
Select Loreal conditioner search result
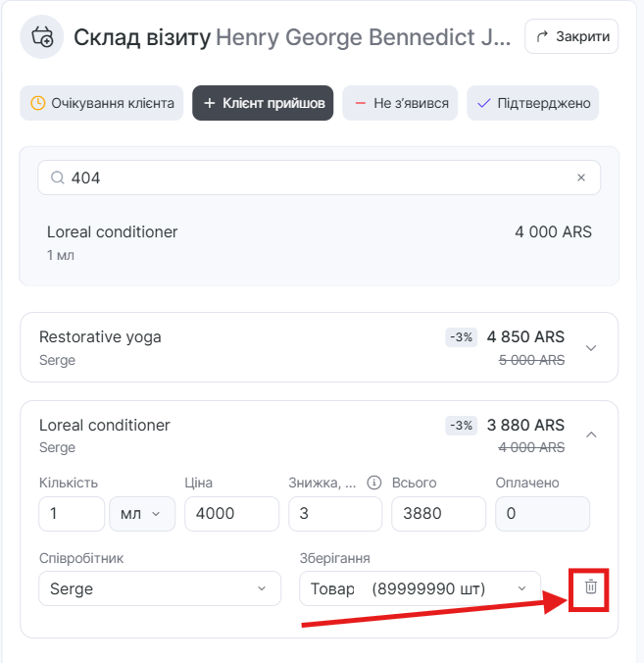coord(319,242)
